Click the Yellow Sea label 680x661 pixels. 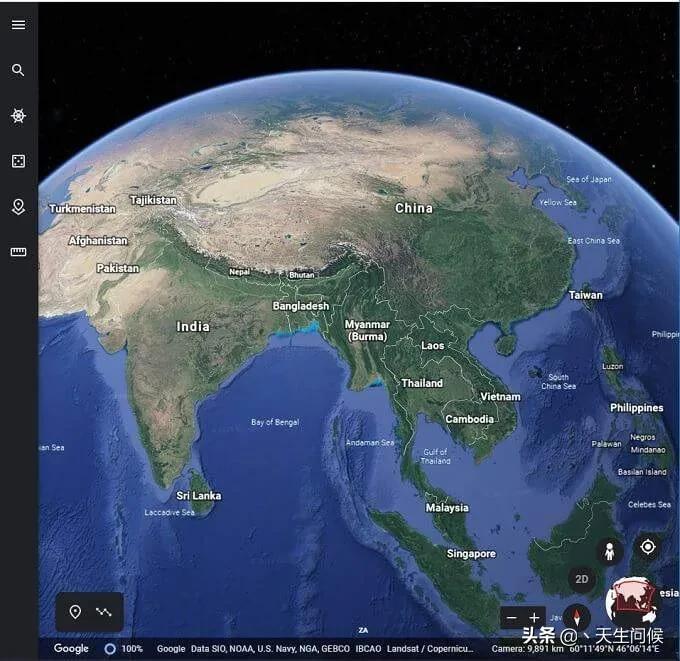(x=558, y=203)
